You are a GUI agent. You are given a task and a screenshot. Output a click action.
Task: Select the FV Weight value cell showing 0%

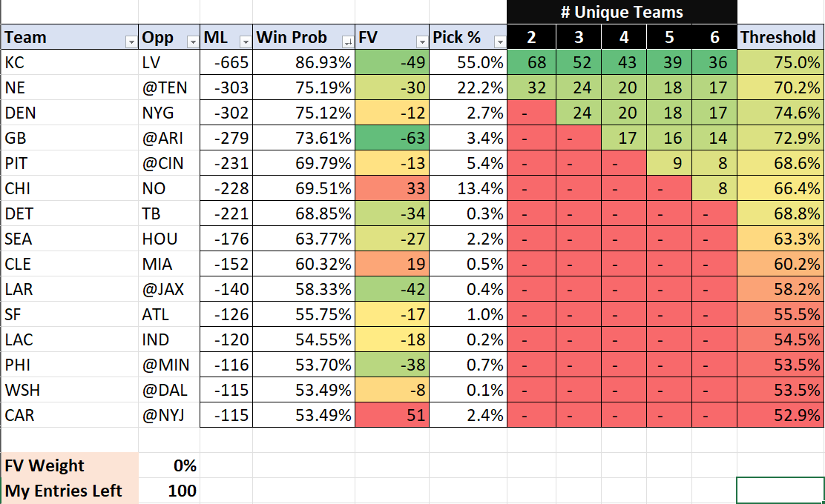[x=169, y=465]
